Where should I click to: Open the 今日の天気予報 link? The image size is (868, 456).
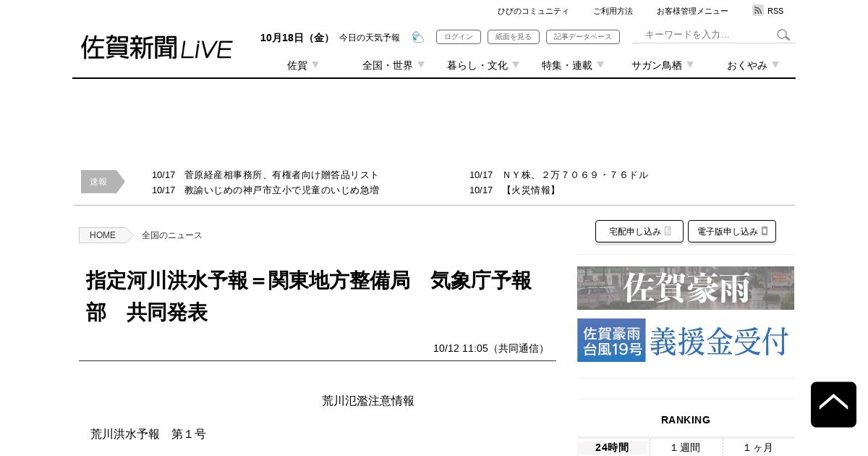(x=370, y=38)
